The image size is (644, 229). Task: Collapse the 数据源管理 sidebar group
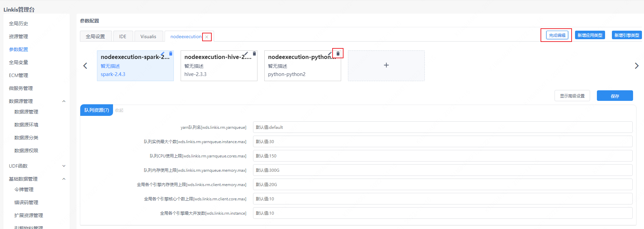(64, 101)
